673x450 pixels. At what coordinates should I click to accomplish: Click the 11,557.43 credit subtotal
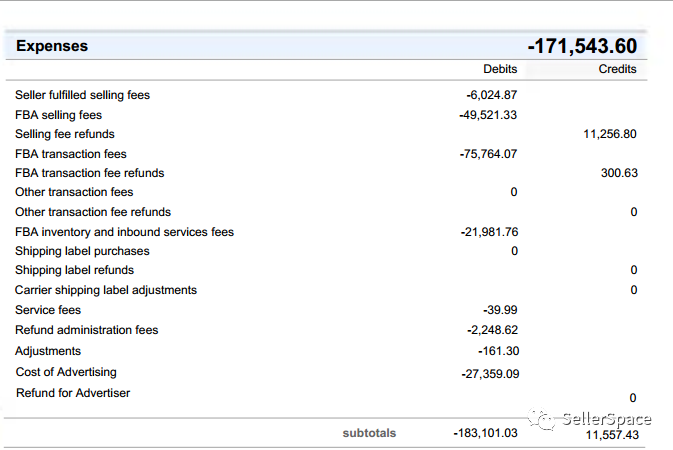[612, 435]
